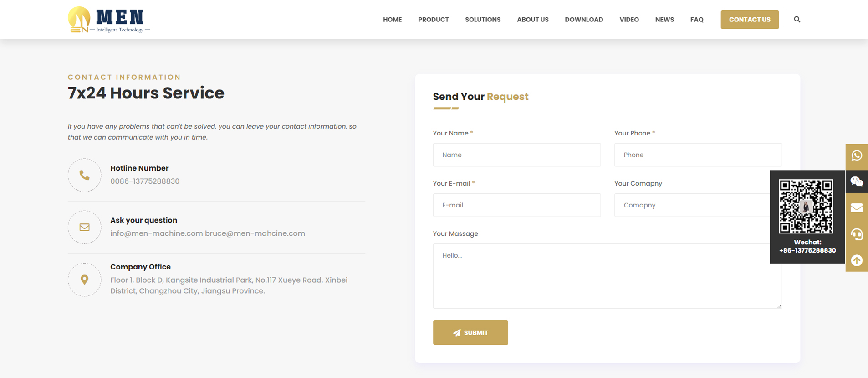868x378 pixels.
Task: Focus the Phone input field
Action: pos(698,155)
